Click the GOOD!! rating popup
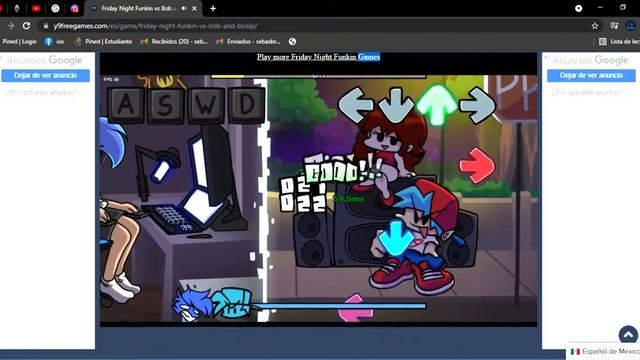The width and height of the screenshot is (640, 360). [344, 171]
